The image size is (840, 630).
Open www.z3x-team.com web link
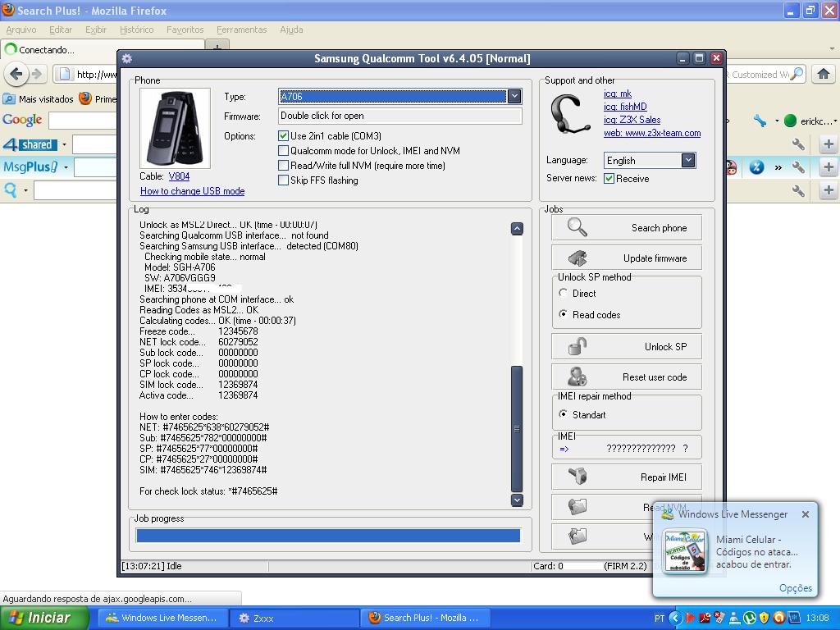pyautogui.click(x=652, y=133)
